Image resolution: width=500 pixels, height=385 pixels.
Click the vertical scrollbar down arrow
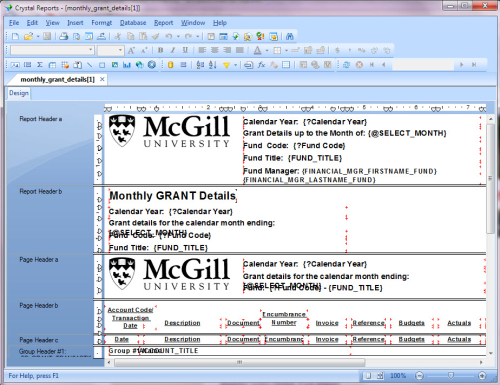click(491, 353)
